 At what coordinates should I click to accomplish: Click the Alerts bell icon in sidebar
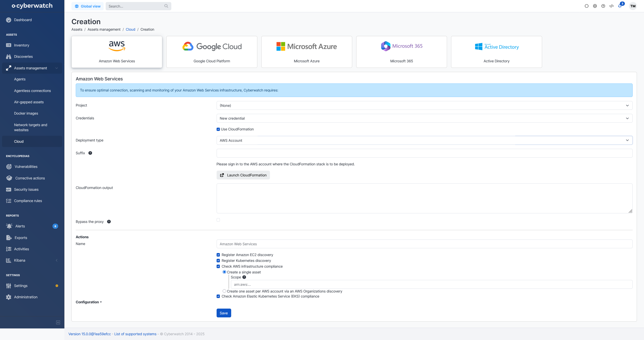(9, 226)
